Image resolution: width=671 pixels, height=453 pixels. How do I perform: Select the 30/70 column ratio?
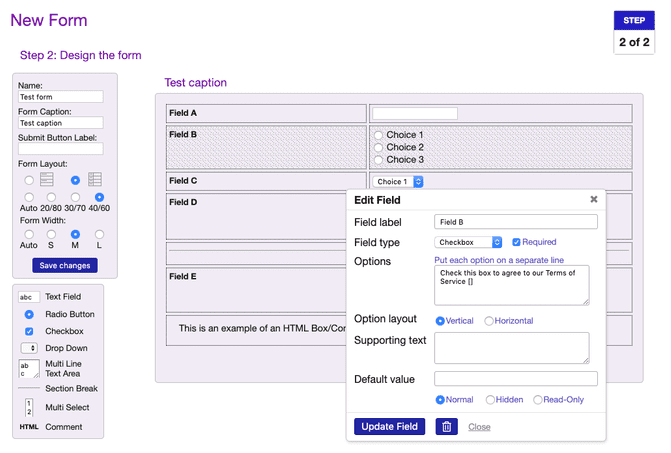click(75, 197)
